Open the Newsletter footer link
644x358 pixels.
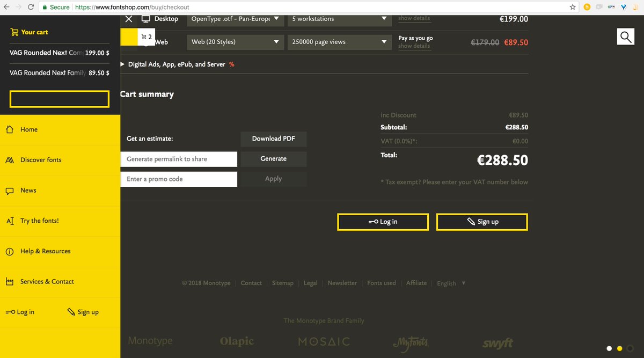342,283
